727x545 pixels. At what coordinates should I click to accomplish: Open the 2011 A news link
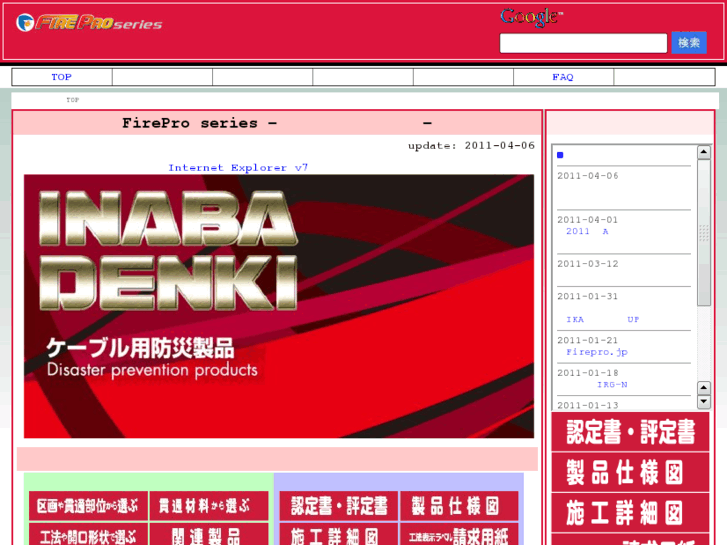(587, 231)
